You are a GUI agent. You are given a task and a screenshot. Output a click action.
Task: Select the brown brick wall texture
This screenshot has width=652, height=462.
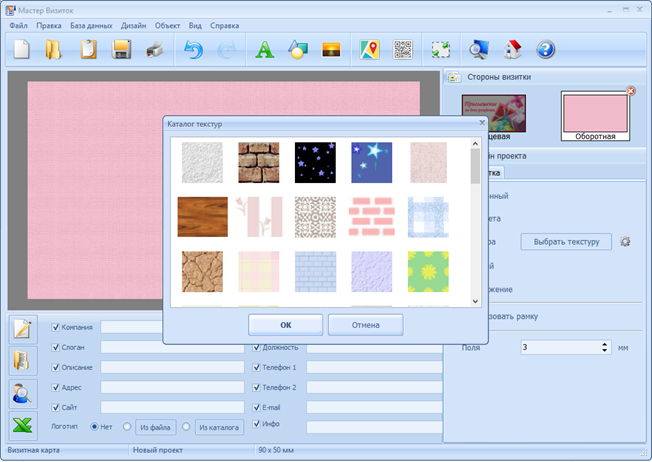(x=259, y=163)
